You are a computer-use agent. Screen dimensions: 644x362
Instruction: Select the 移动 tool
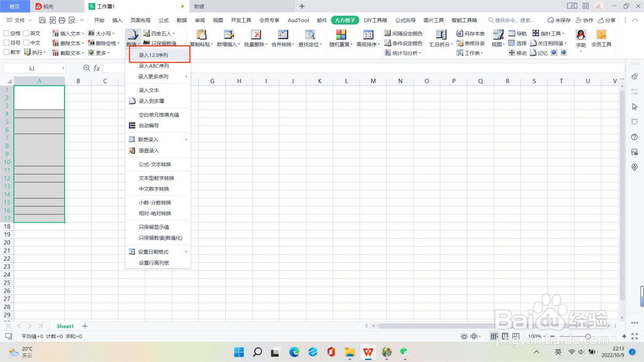pyautogui.click(x=518, y=52)
